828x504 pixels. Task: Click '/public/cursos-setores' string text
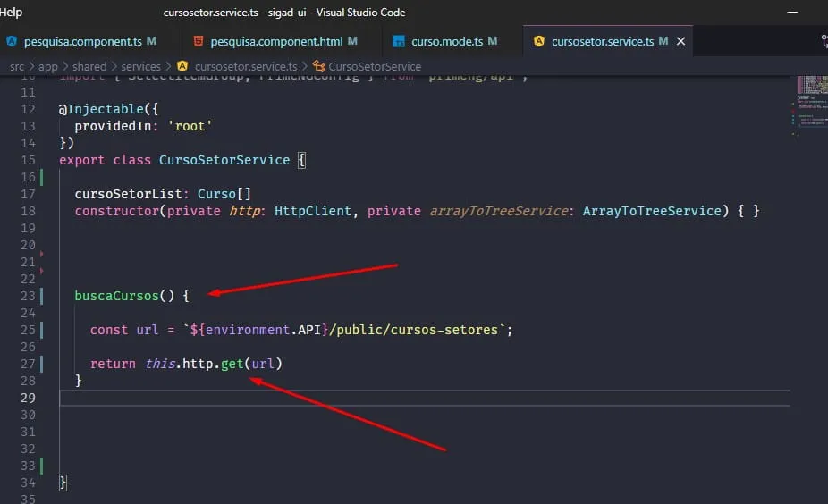[413, 330]
